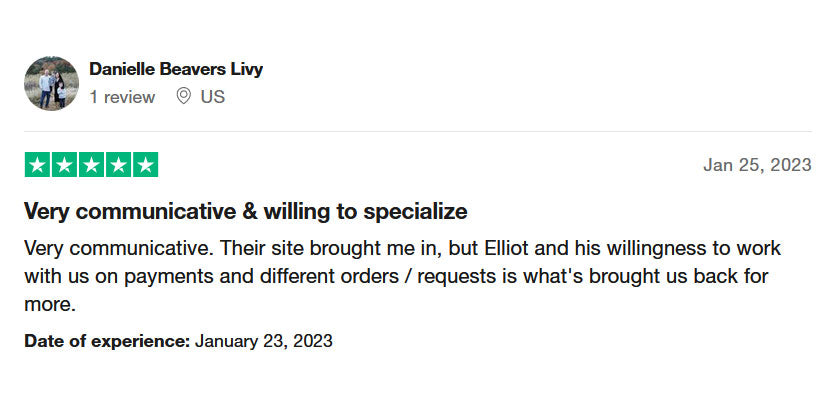Click the first green star in rating

pos(37,165)
